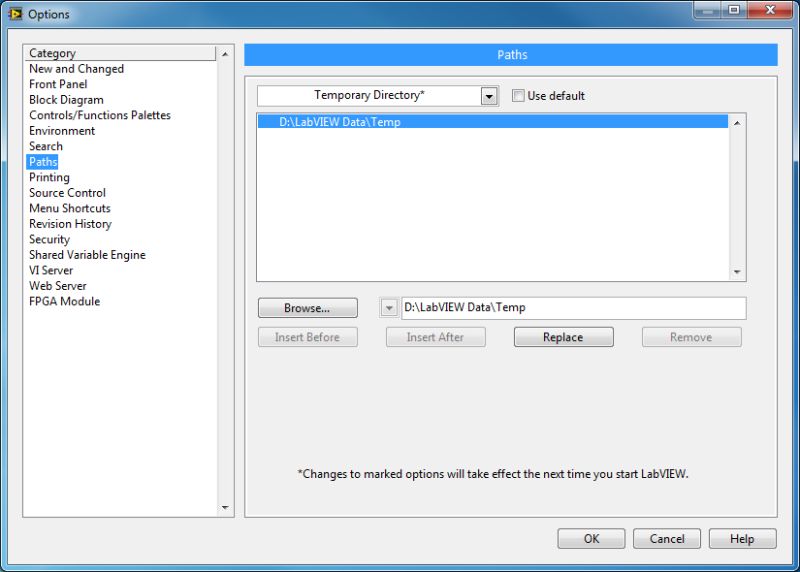Open the Printing category
The width and height of the screenshot is (800, 572).
click(x=49, y=177)
